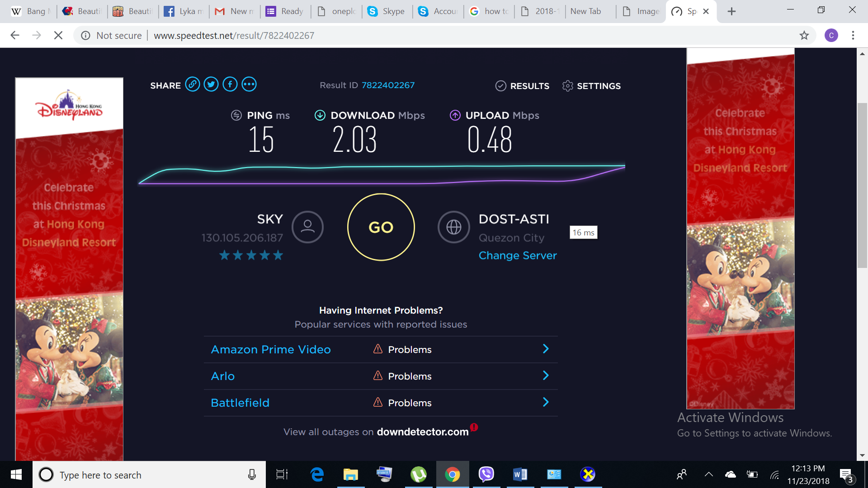Switch to the Skype tab
Screen dimensions: 868x488
[x=387, y=11]
